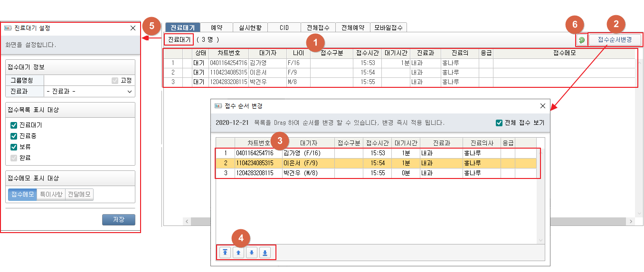Screen dimensions: 644x272
Task: Uncheck the 진료대기 checkbox
Action: click(14, 125)
